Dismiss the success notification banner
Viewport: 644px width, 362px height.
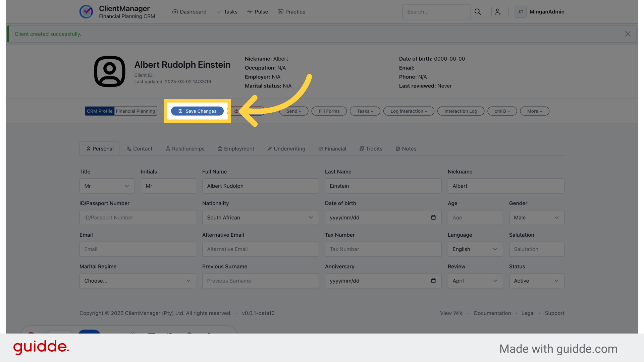(x=628, y=34)
